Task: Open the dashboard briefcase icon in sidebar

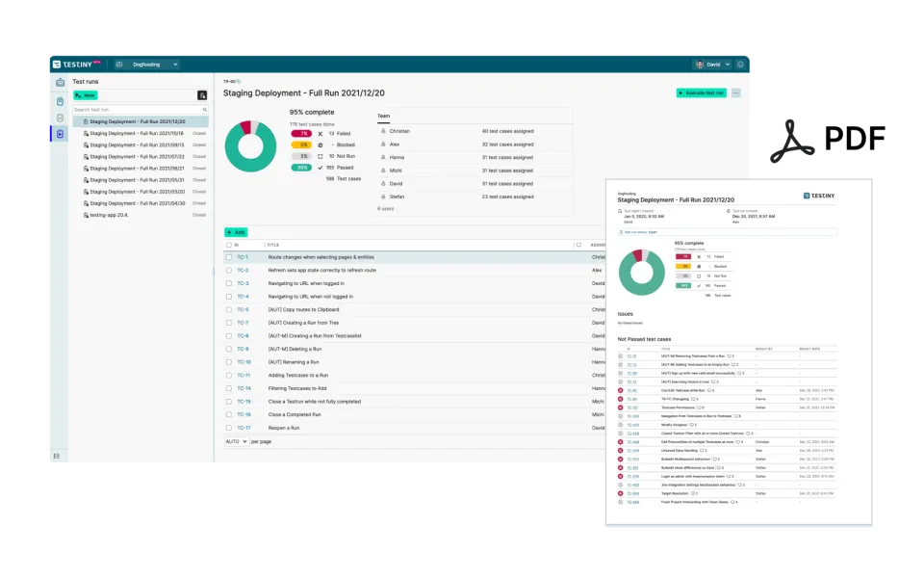Action: (61, 83)
